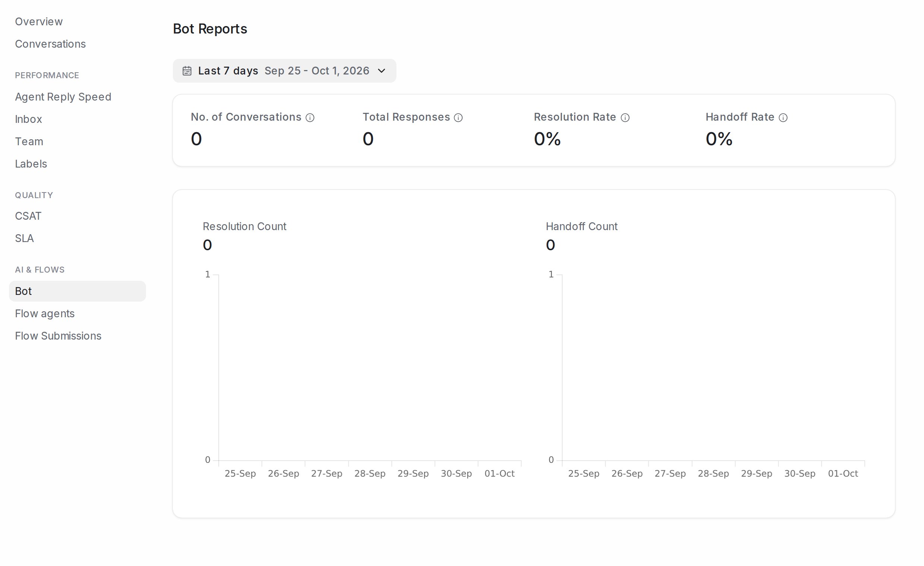Expand the date range chevron arrow
Image resolution: width=924 pixels, height=566 pixels.
382,71
